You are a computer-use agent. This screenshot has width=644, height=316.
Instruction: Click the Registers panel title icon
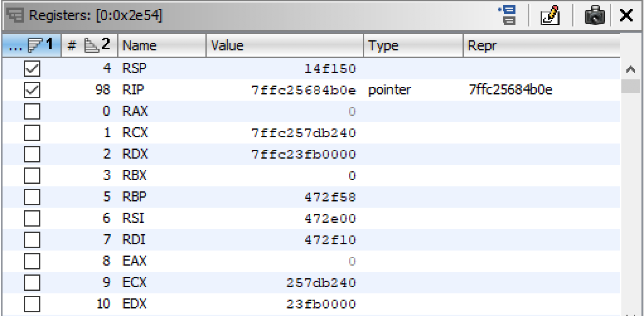[x=15, y=16]
